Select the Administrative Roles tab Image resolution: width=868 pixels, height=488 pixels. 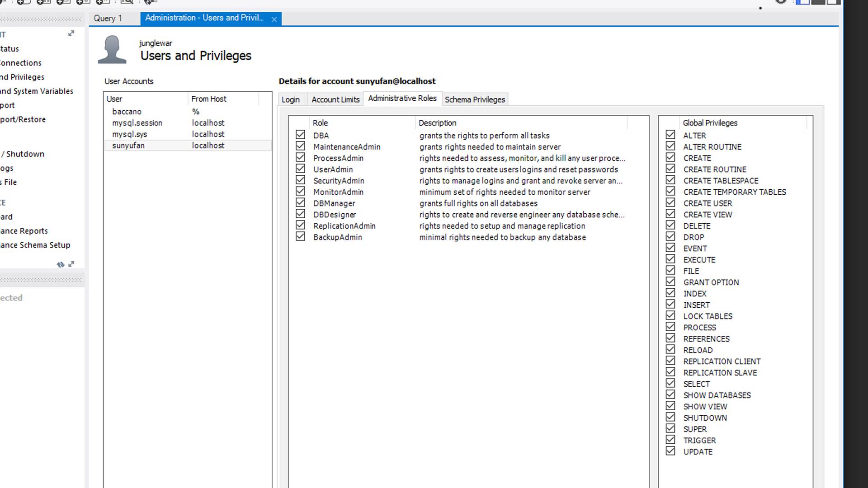point(402,99)
